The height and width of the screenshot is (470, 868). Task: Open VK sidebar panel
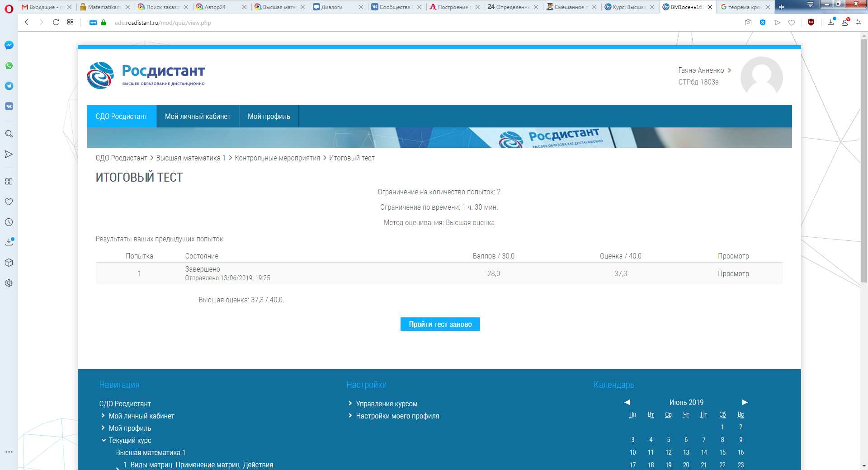point(9,106)
